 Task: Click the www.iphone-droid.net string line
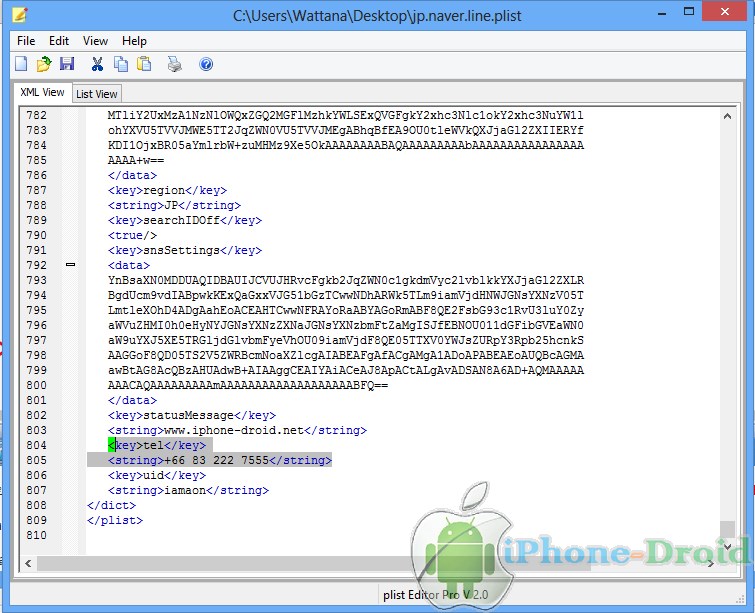click(x=237, y=430)
